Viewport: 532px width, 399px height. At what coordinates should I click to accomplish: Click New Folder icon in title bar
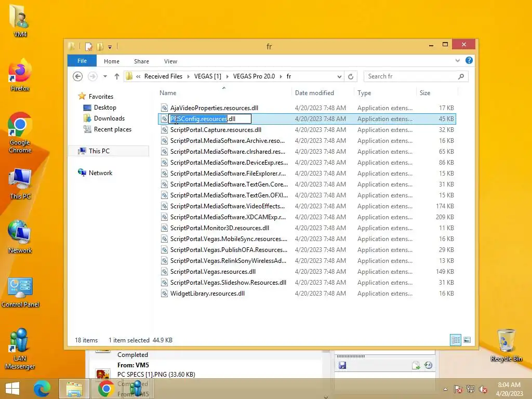point(100,47)
